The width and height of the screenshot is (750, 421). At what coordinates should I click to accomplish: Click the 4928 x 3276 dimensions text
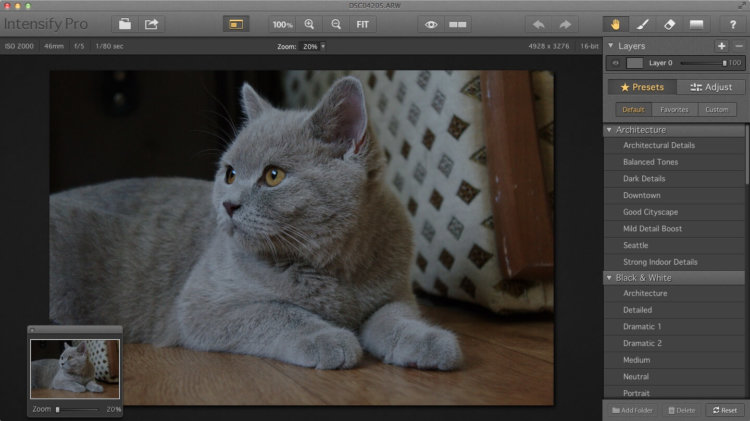549,46
